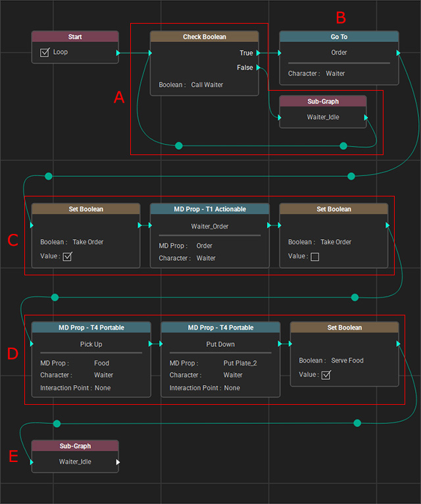Click the Order action in Go To node
This screenshot has height=504, width=421.
tap(339, 53)
